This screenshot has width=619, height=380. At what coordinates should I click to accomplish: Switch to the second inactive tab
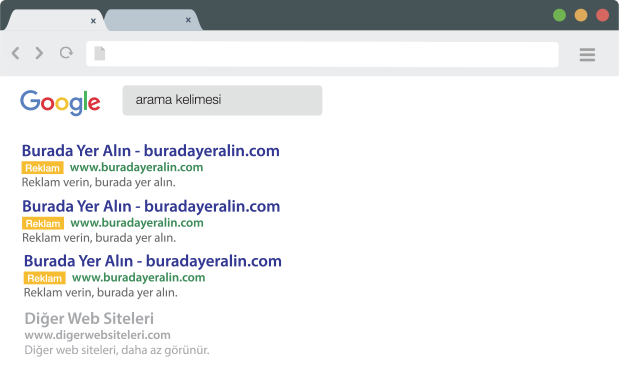[153, 20]
